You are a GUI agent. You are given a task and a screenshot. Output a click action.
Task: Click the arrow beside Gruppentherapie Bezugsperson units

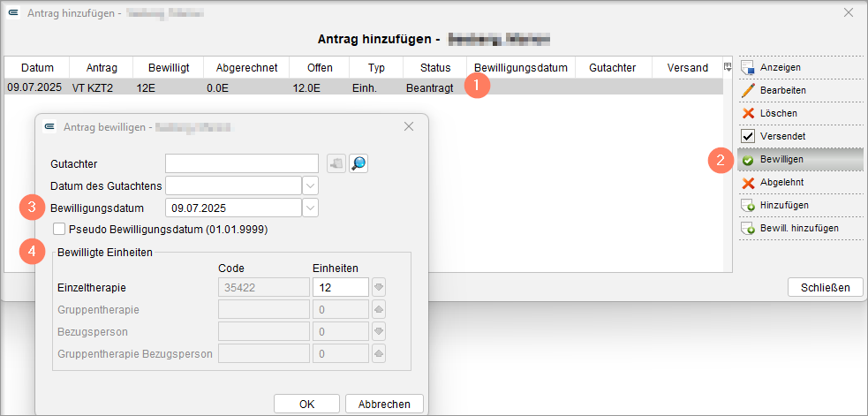click(379, 353)
